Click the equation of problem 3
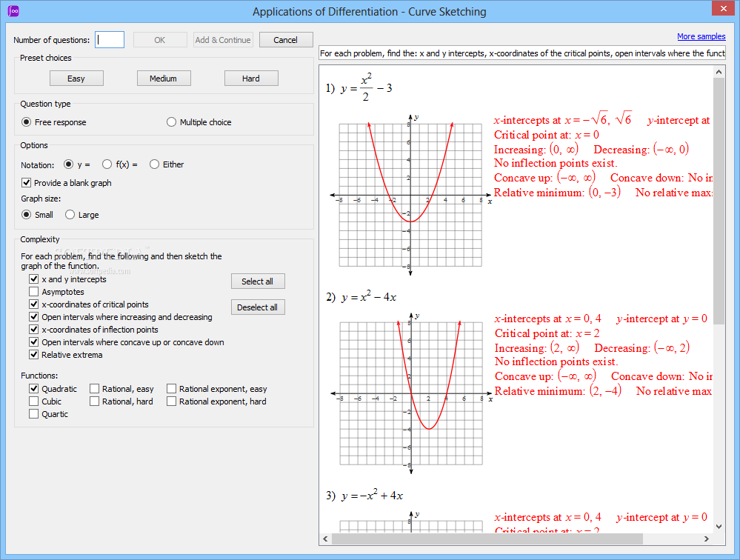The width and height of the screenshot is (740, 560). [371, 496]
